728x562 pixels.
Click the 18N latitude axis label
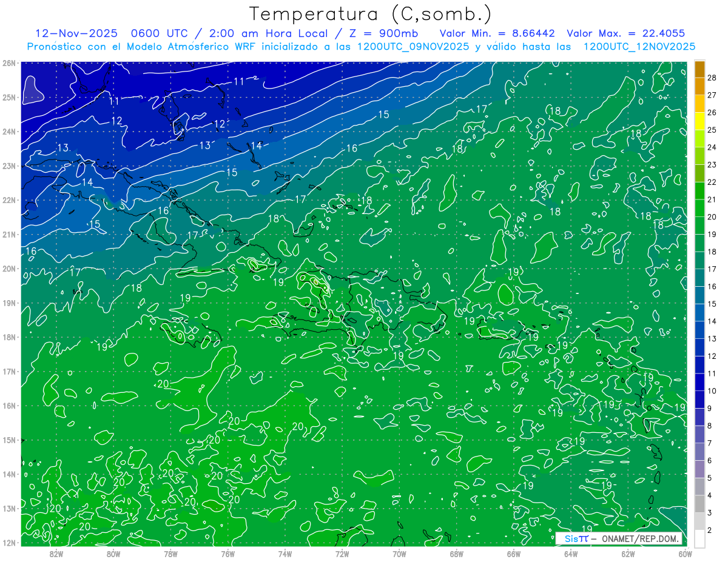[8, 337]
